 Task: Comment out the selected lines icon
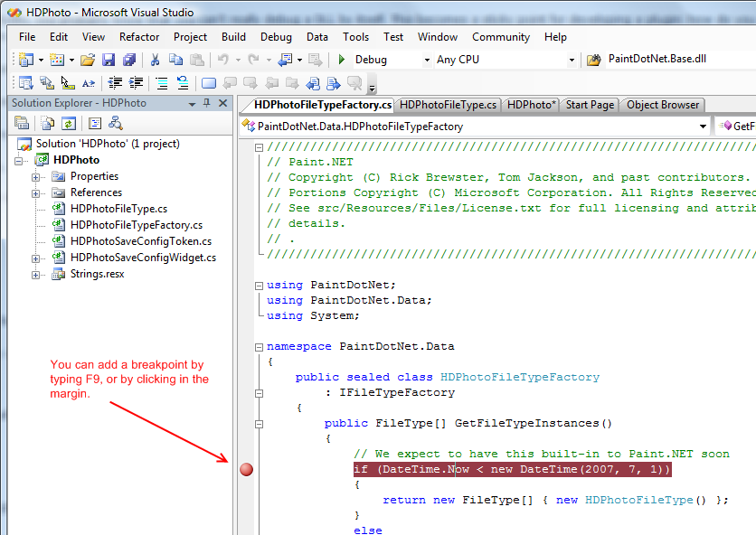point(162,83)
